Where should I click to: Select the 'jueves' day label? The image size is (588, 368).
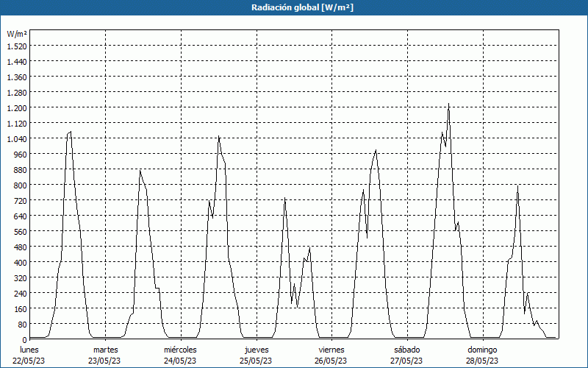[x=257, y=350]
